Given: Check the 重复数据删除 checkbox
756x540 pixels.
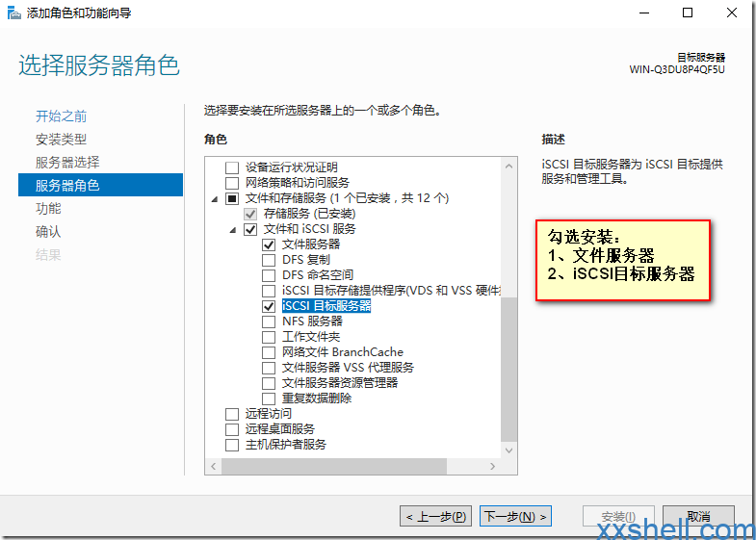Looking at the screenshot, I should 269,399.
